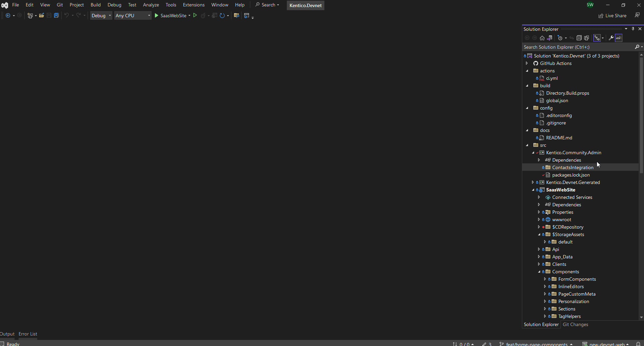Select Directory.Build.props file
This screenshot has height=346, width=644.
[x=568, y=93]
